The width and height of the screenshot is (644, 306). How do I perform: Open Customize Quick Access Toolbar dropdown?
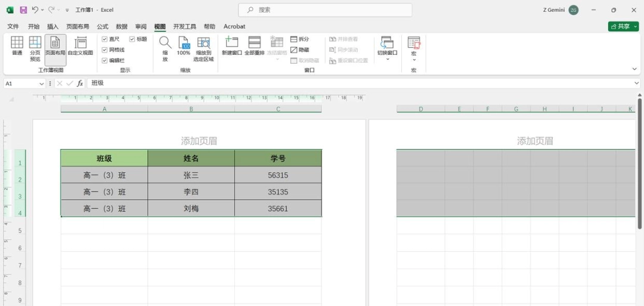pos(67,10)
